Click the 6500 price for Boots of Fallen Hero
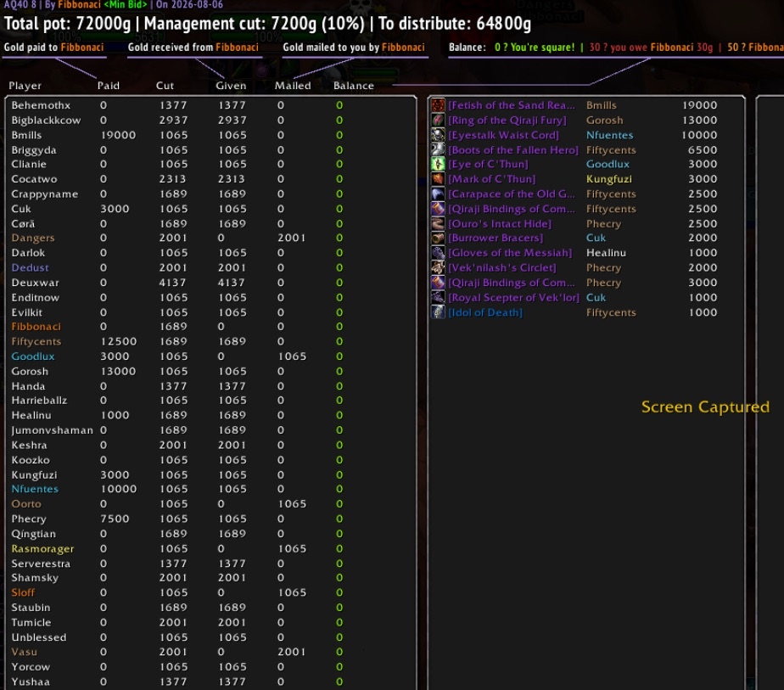 tap(703, 150)
